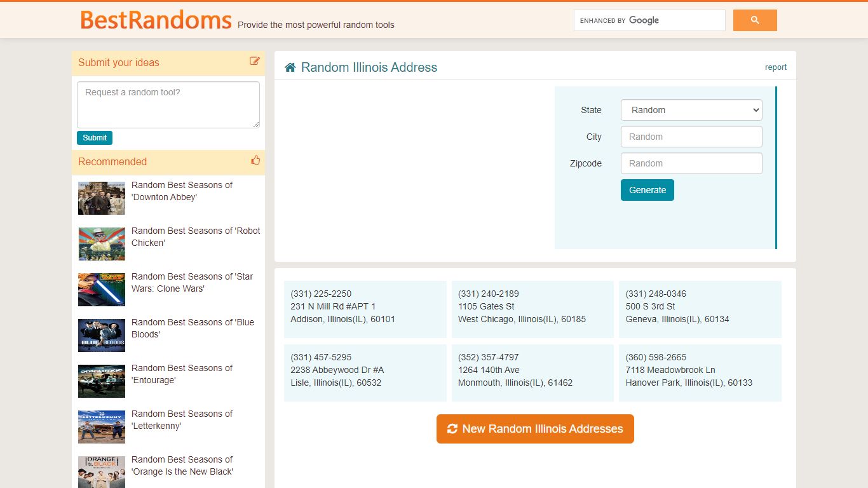Open Random Best Seasons of 'Entourage' link
The width and height of the screenshot is (868, 488).
tap(182, 374)
